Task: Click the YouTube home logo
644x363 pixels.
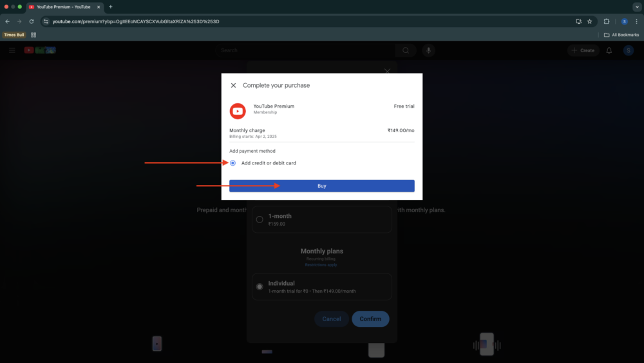Action: (40, 50)
